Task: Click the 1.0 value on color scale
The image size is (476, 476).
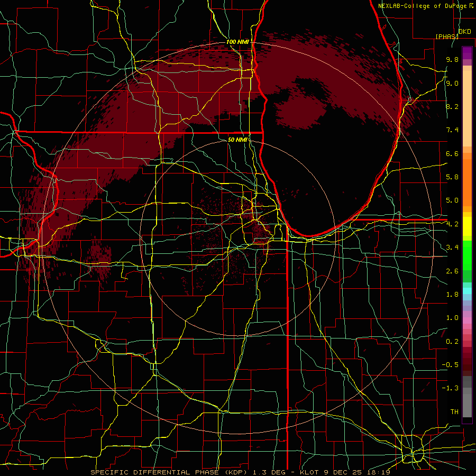Action: click(x=452, y=318)
